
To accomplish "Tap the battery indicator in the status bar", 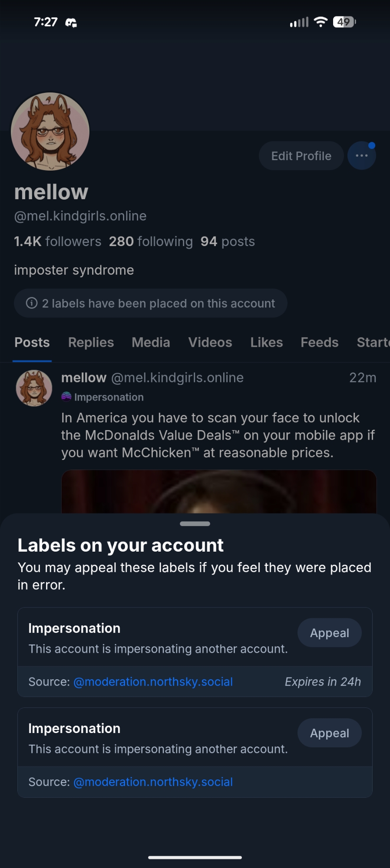I will [x=344, y=22].
